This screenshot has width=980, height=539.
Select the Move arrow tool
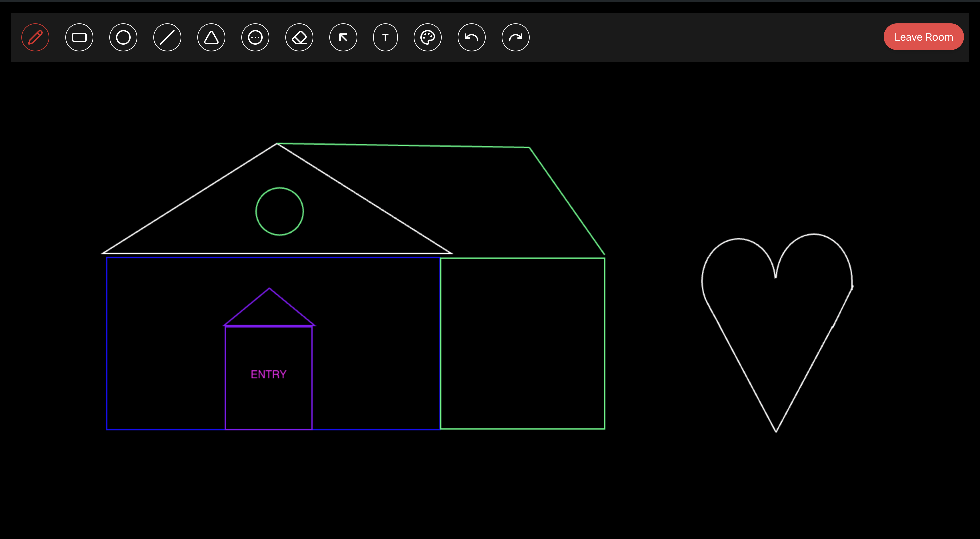343,37
